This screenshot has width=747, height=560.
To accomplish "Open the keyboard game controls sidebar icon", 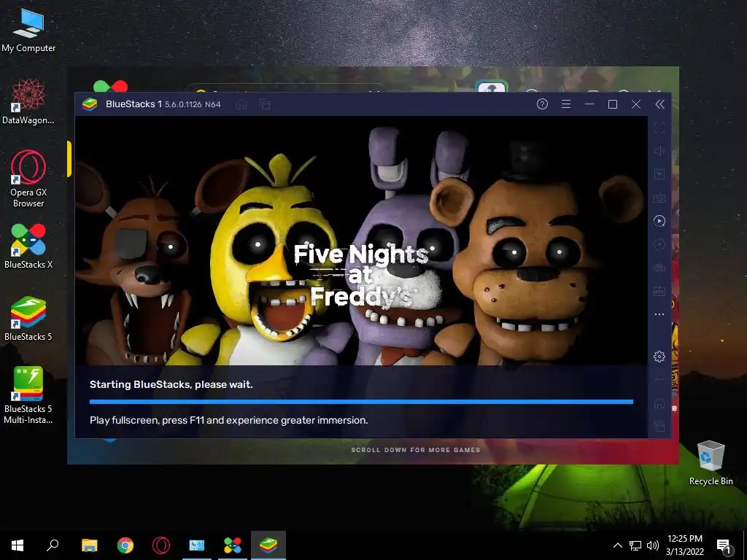I will click(x=659, y=198).
